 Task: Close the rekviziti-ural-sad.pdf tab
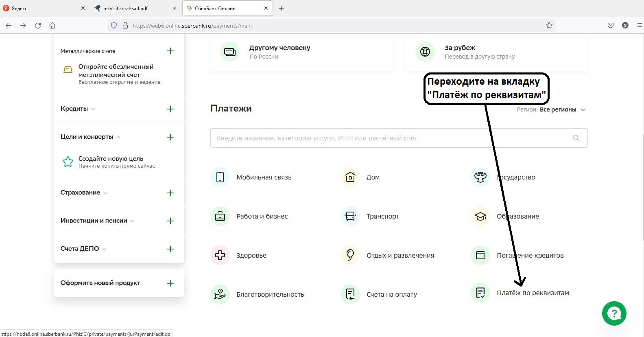point(175,8)
